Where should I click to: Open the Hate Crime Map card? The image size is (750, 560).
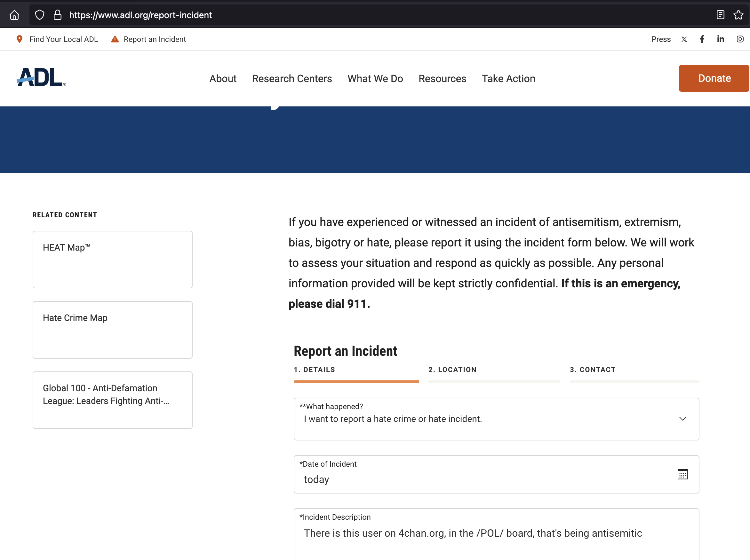tap(112, 330)
